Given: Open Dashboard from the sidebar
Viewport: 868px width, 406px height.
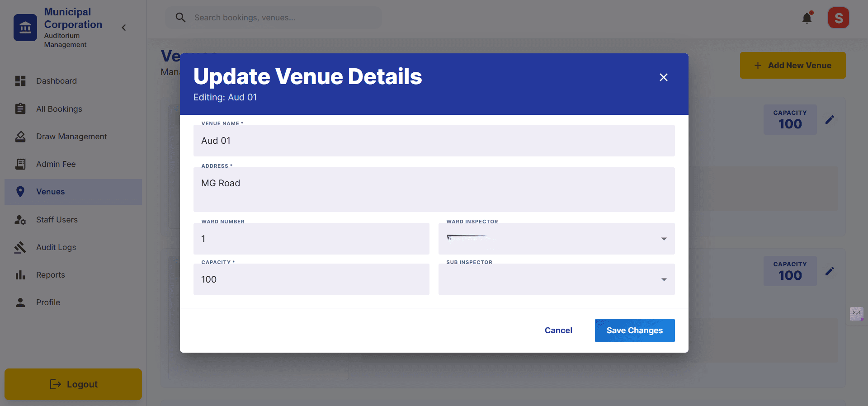Looking at the screenshot, I should pyautogui.click(x=73, y=81).
